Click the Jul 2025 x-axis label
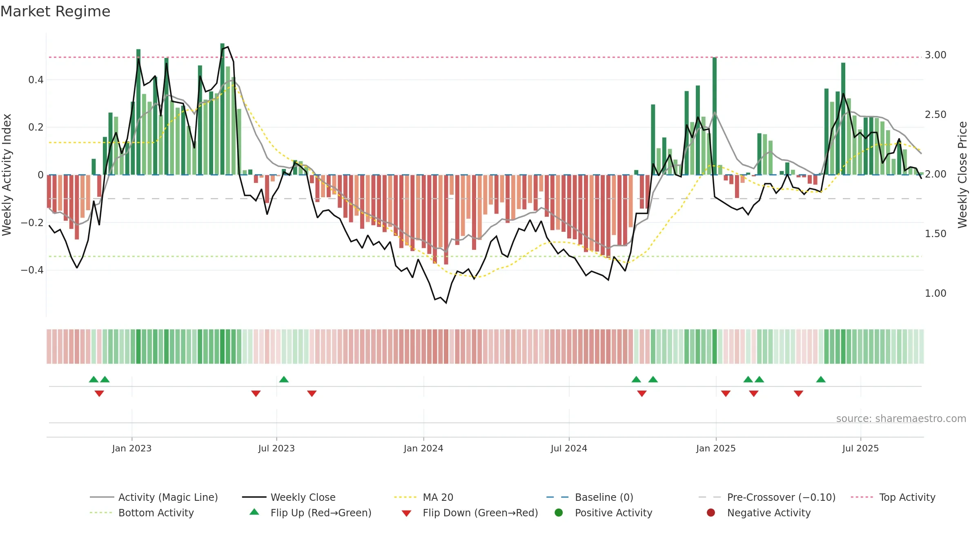The width and height of the screenshot is (980, 551). point(860,448)
